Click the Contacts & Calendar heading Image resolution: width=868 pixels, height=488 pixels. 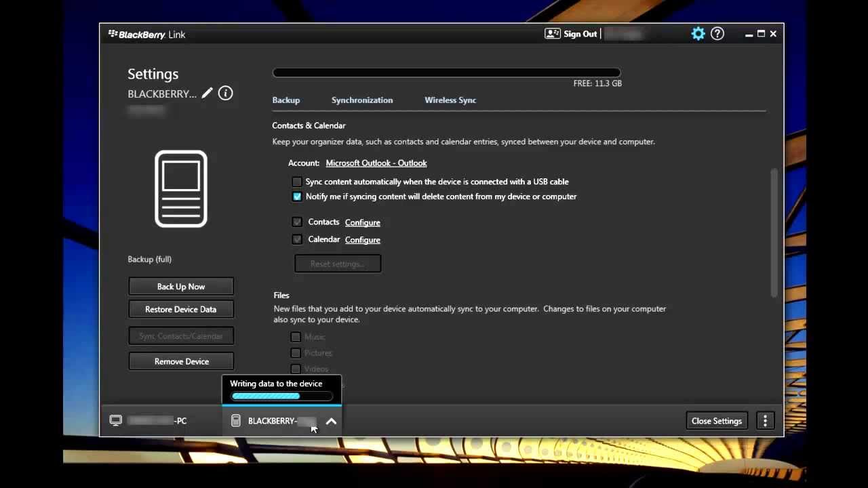tap(309, 125)
